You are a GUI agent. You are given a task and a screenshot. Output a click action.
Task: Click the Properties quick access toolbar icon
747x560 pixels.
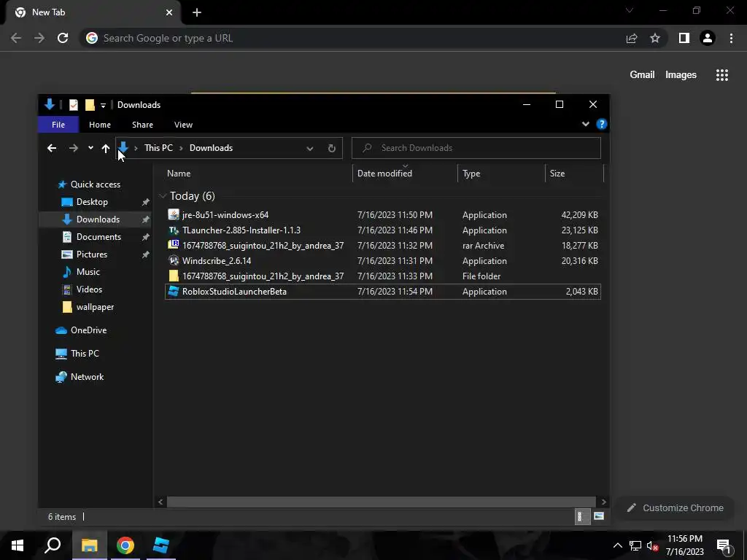[74, 105]
